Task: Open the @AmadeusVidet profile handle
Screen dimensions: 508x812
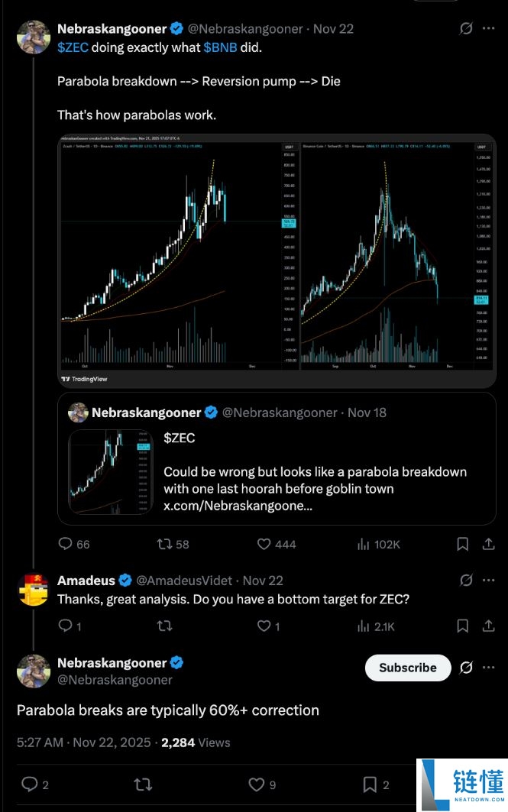Action: pos(187,581)
